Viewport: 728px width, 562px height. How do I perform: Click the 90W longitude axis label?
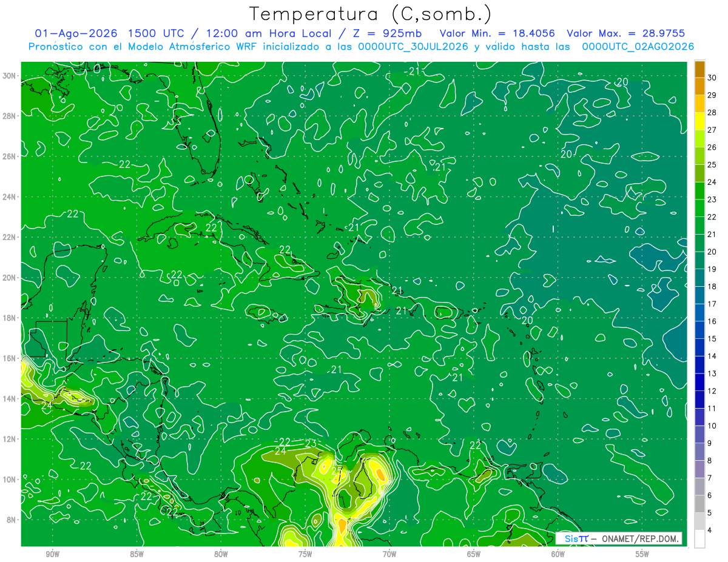(52, 554)
